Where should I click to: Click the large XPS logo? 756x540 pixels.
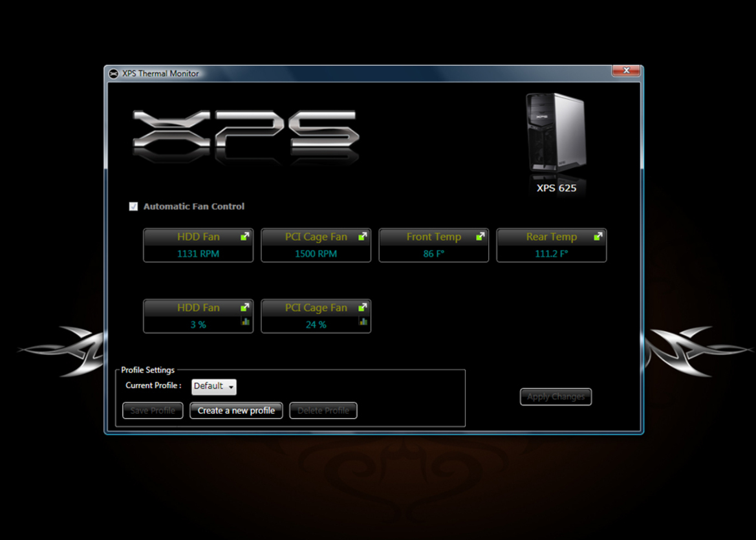tap(246, 130)
